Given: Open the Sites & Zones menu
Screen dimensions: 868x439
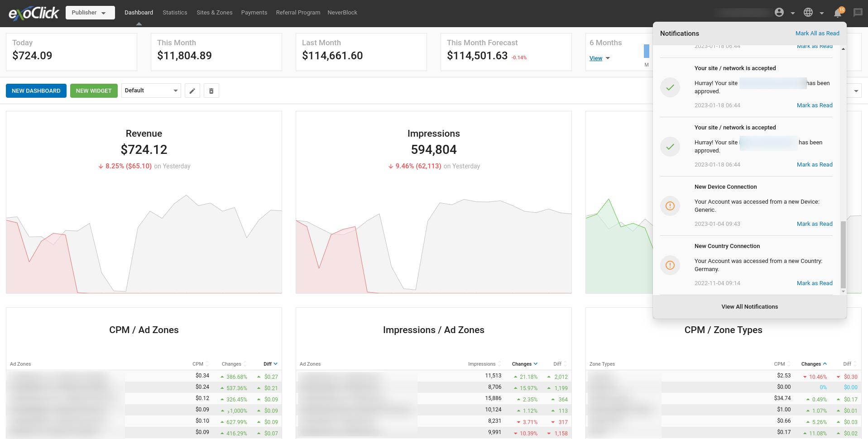Looking at the screenshot, I should point(214,13).
